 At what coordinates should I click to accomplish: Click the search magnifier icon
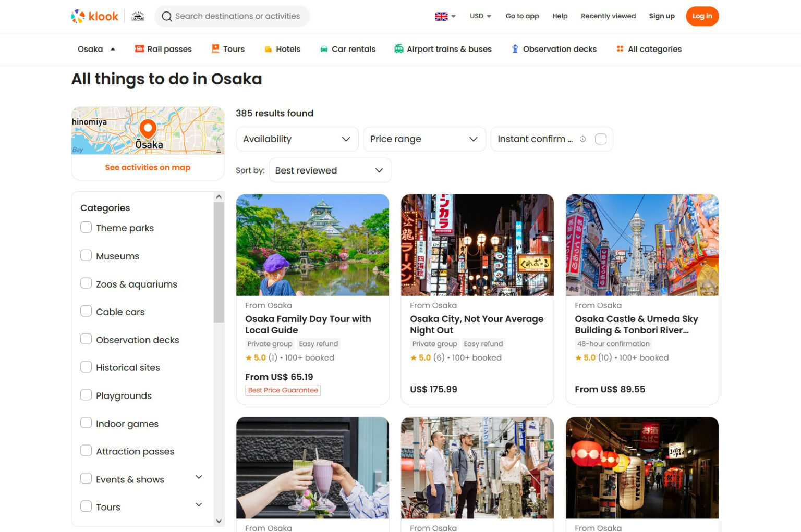(166, 16)
